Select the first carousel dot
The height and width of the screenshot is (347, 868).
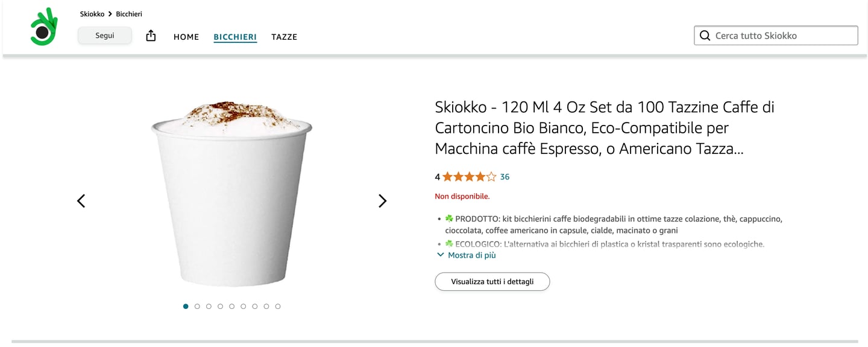tap(186, 307)
